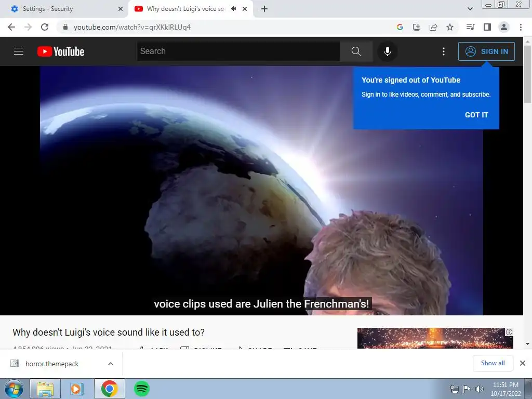Click the video title text
Image resolution: width=532 pixels, height=399 pixels.
[109, 332]
